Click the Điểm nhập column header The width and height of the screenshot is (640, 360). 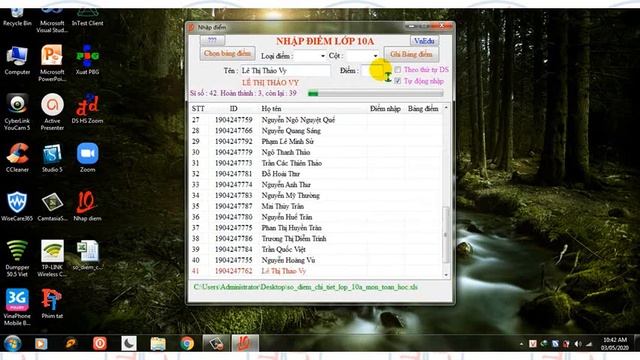(385, 109)
